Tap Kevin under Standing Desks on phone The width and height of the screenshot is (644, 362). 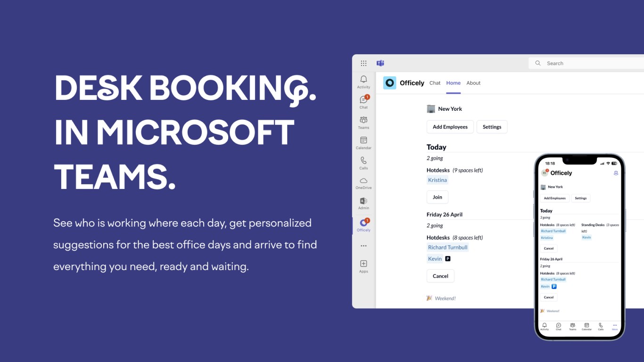586,238
